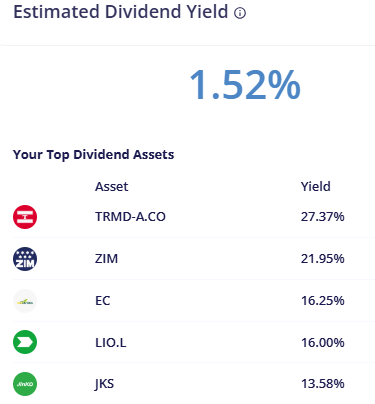
Task: Click the large 1.52% yield figure
Action: coord(245,85)
